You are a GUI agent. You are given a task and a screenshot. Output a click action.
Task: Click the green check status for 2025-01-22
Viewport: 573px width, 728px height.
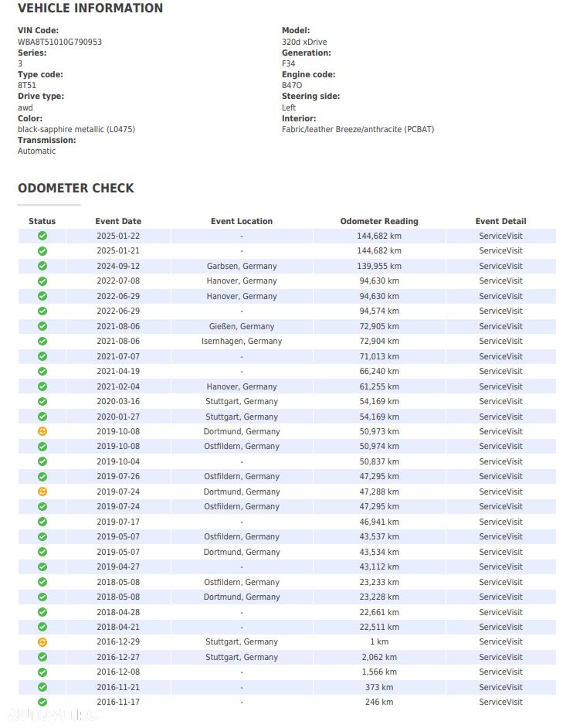click(x=42, y=236)
